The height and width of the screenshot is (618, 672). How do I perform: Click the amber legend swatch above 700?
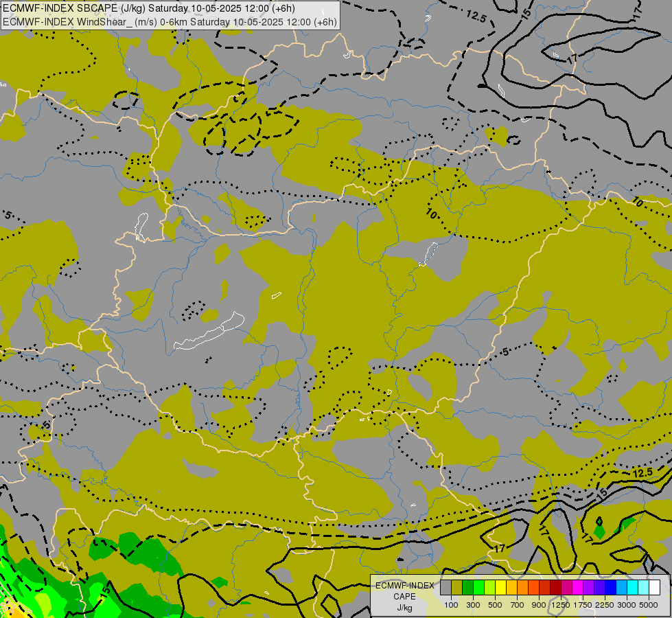(511, 588)
